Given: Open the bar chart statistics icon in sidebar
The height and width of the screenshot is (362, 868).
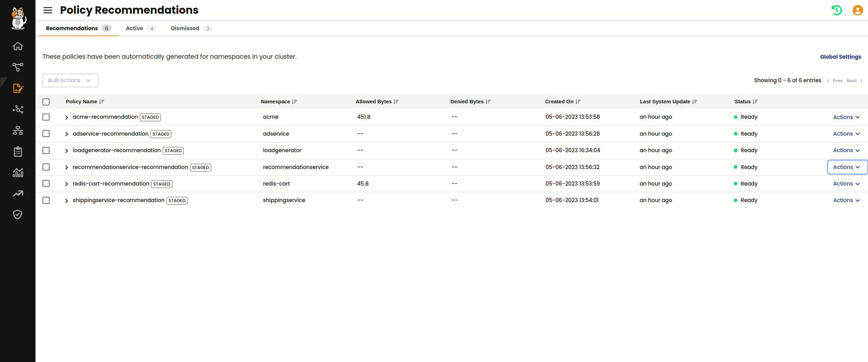Looking at the screenshot, I should pos(18,173).
